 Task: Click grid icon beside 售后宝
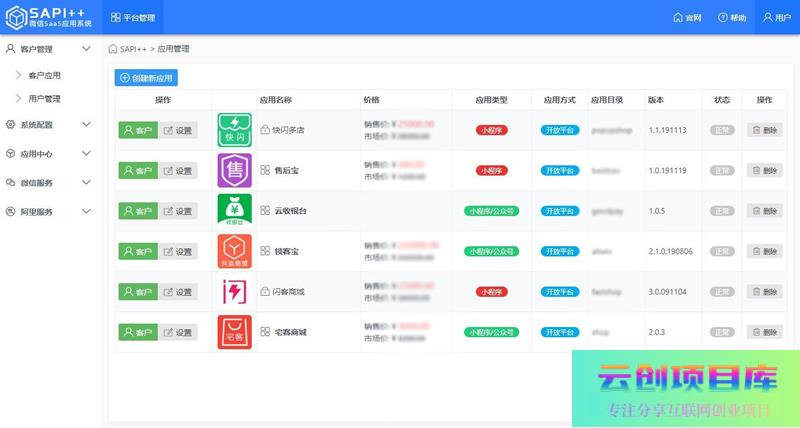pyautogui.click(x=265, y=170)
